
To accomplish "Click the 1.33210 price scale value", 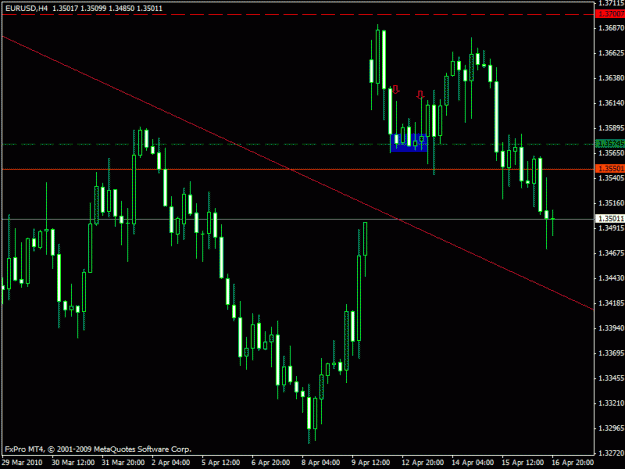I will pos(611,403).
